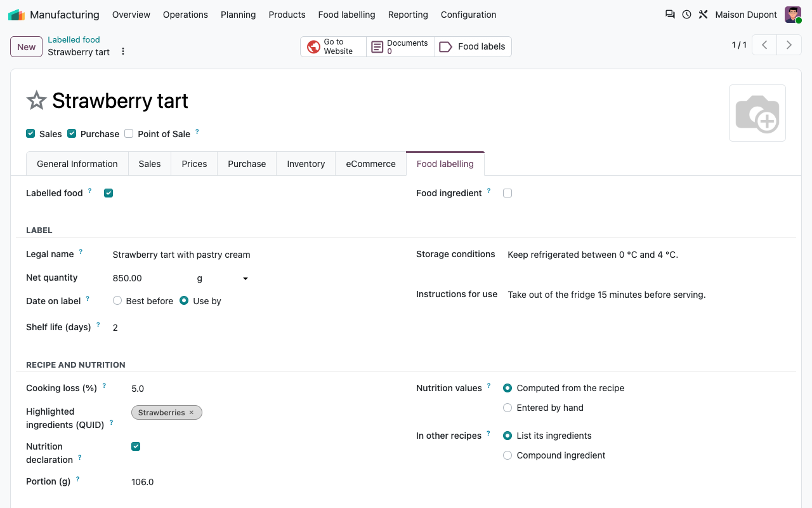Viewport: 812px width, 508px height.
Task: Show help tooltip for Cooking loss
Action: tap(104, 385)
